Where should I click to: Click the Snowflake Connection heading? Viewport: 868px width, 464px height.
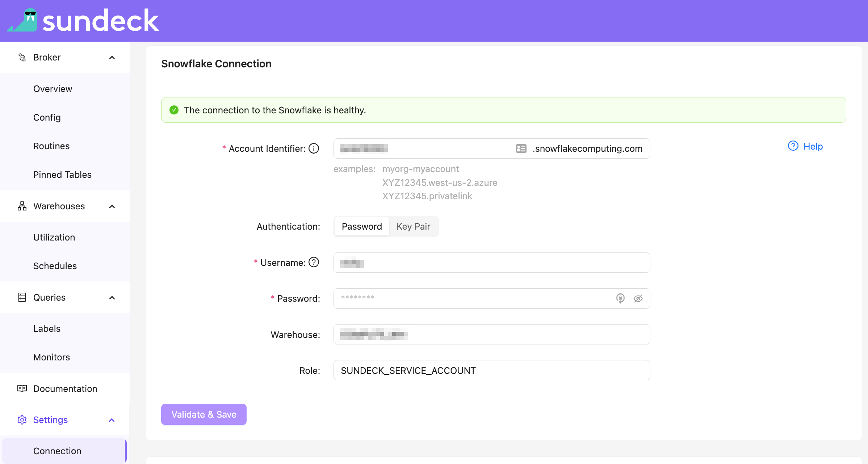coord(216,64)
